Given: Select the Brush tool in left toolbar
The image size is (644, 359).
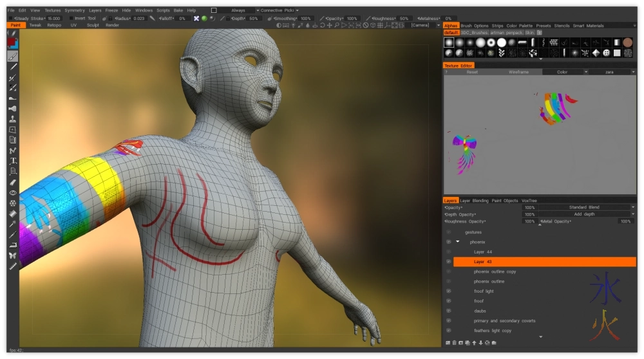Looking at the screenshot, I should coord(12,56).
